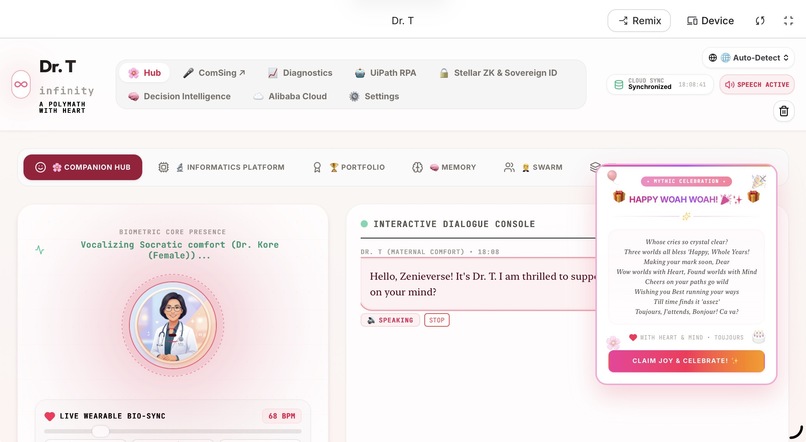Viewport: 806px width, 442px height.
Task: Select Stellar ZK & Sovereign ID tab
Action: (x=498, y=73)
